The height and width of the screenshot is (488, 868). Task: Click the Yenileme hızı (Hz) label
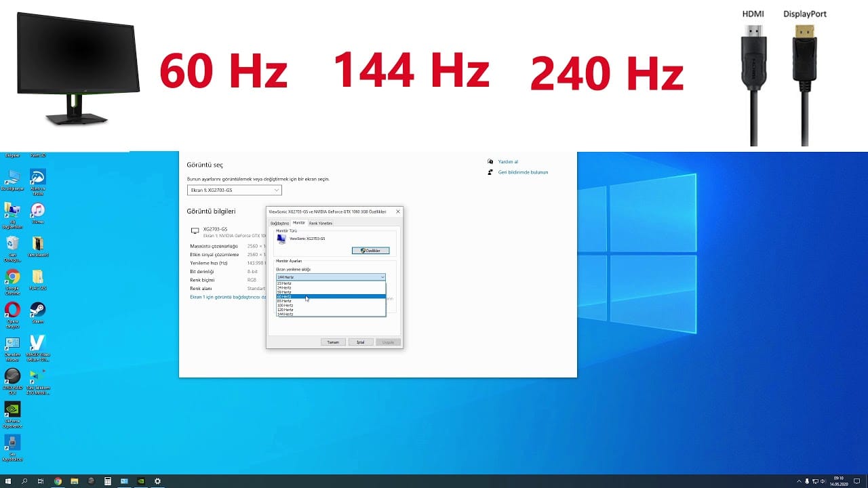(208, 263)
